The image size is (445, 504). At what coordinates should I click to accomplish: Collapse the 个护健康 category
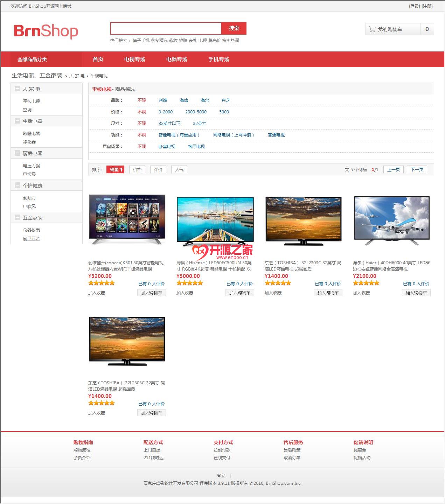click(17, 185)
